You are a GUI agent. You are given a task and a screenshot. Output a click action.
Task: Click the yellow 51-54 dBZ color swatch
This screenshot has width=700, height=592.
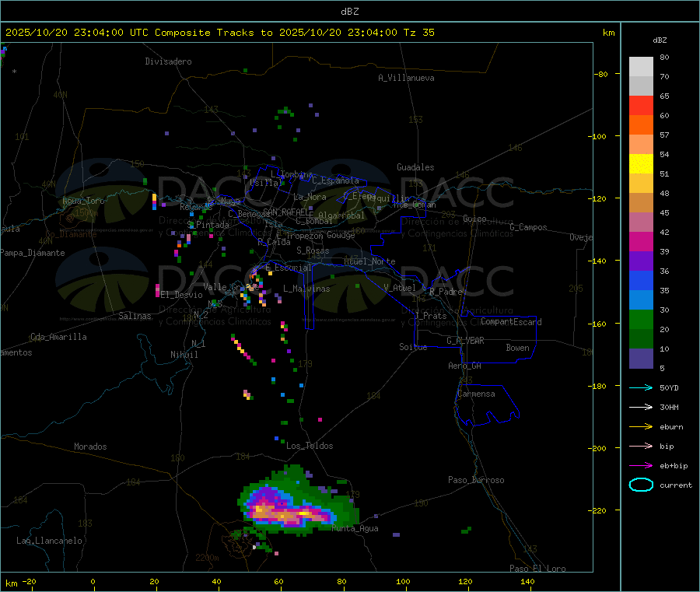(x=641, y=164)
